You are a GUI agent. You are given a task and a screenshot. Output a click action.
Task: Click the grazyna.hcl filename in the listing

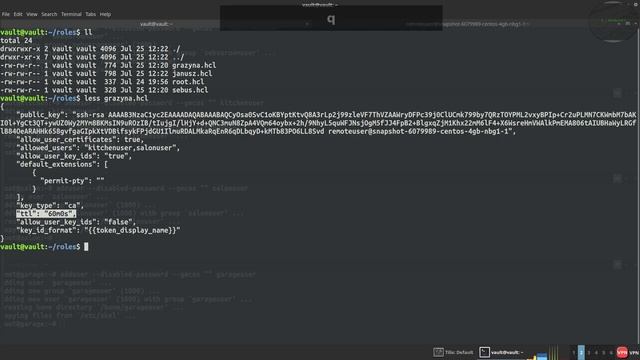coord(194,65)
